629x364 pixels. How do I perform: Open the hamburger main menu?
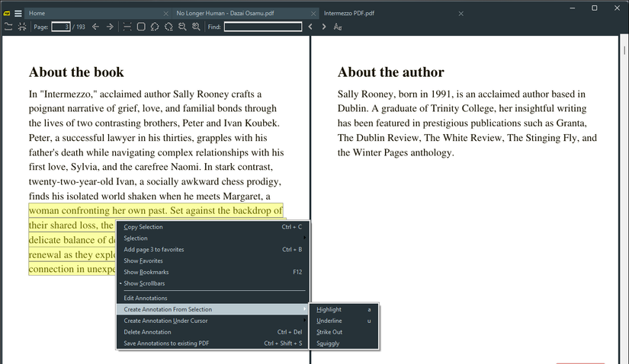tap(18, 13)
